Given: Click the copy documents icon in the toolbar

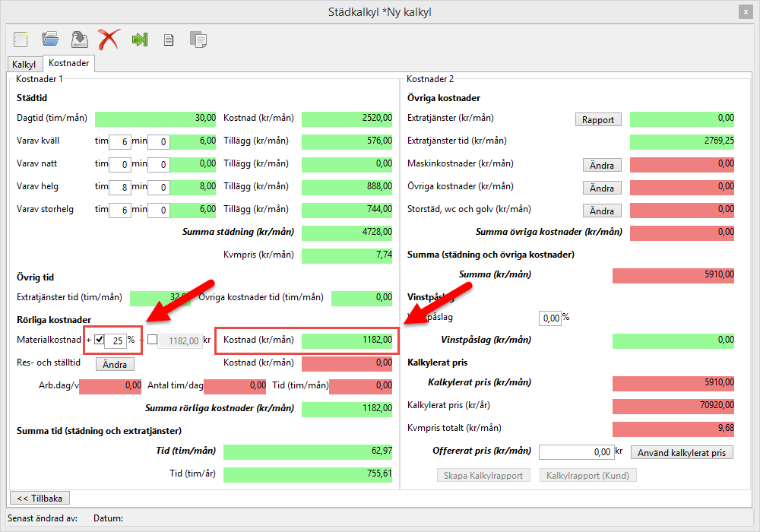Looking at the screenshot, I should pos(198,40).
